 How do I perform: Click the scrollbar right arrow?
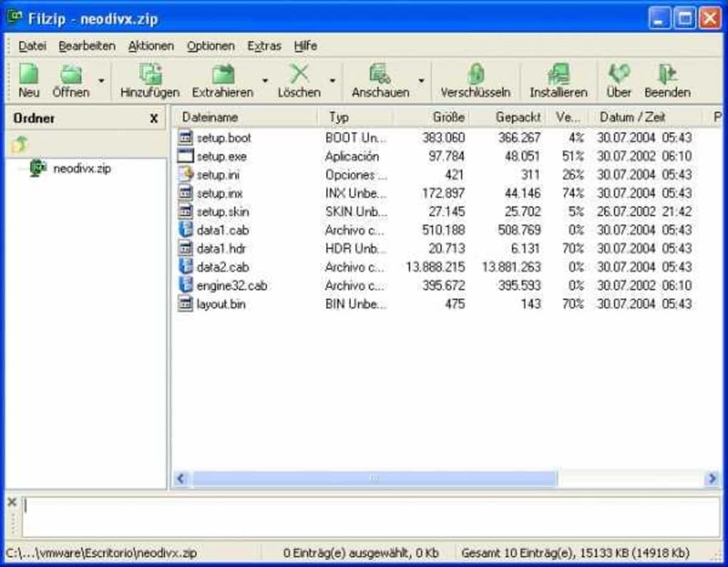pyautogui.click(x=712, y=478)
